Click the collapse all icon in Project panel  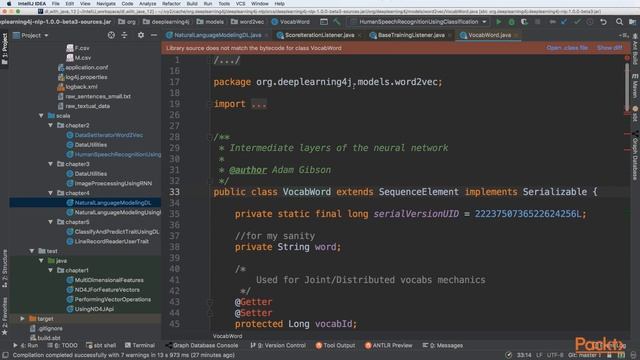pyautogui.click(x=124, y=36)
